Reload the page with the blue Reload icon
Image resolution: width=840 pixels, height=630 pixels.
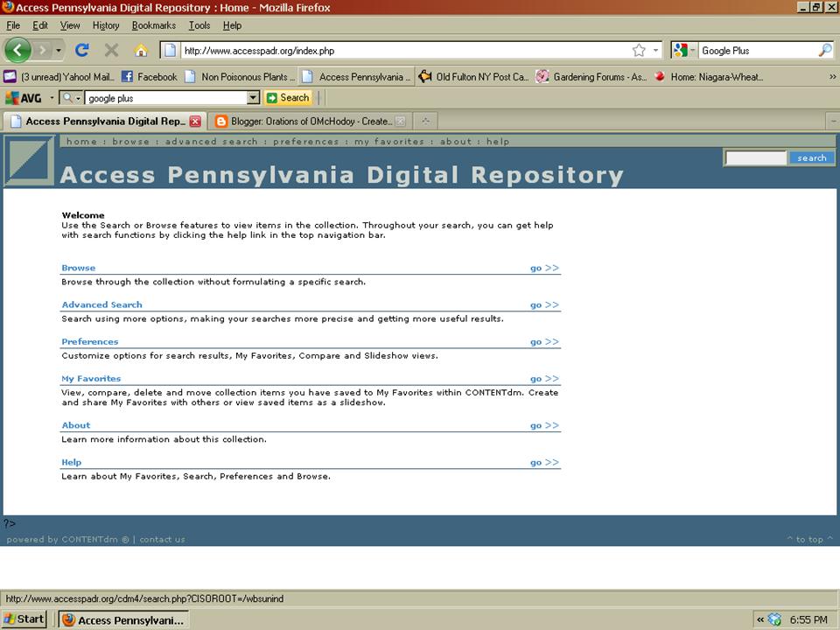click(82, 51)
